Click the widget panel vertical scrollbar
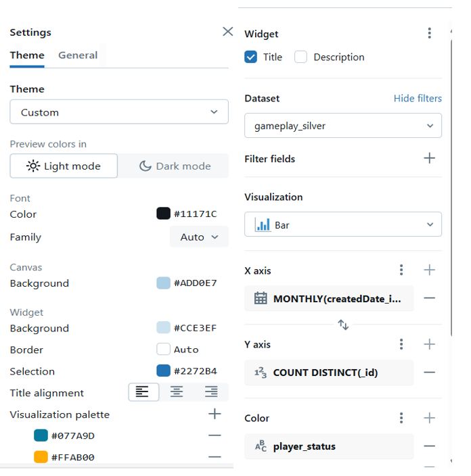Screen dimensions: 471x476 coord(451,188)
